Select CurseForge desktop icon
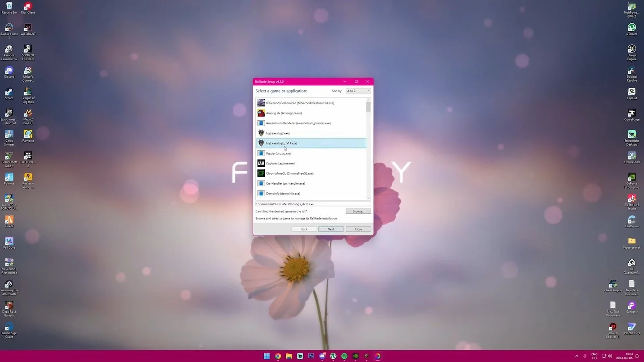The image size is (644, 362). pos(631,115)
